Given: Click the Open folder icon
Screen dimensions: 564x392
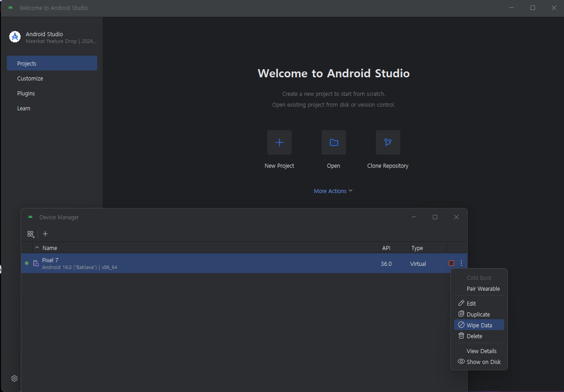Looking at the screenshot, I should click(334, 142).
